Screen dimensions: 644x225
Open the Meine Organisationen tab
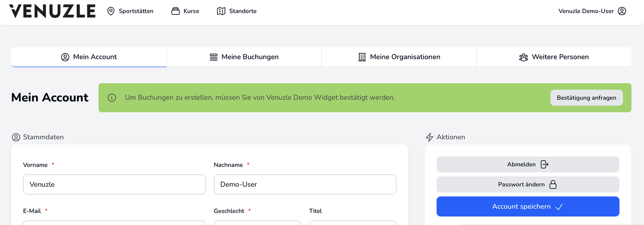click(399, 57)
